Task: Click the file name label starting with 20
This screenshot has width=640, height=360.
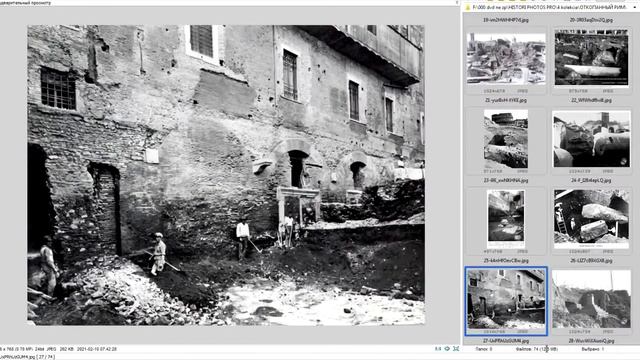Action: 591,20
